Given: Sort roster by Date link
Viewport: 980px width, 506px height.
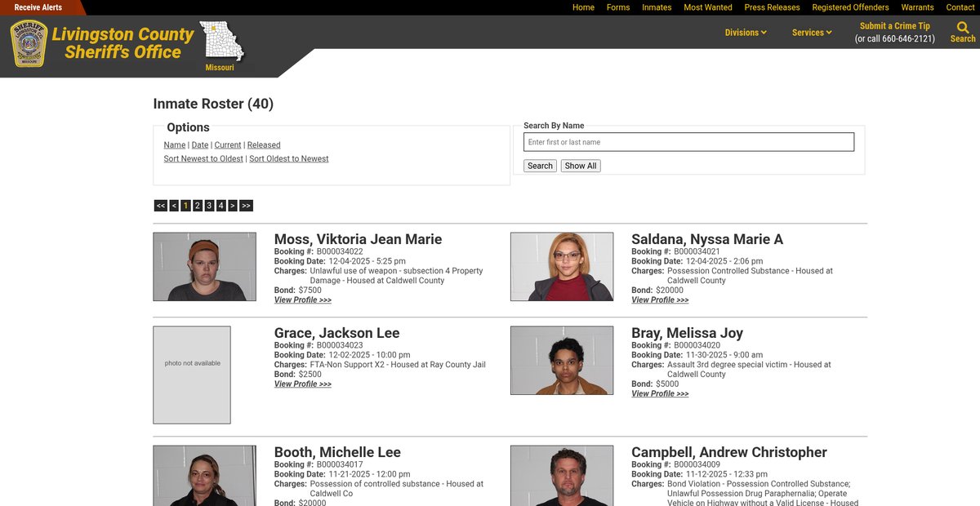Looking at the screenshot, I should point(200,145).
